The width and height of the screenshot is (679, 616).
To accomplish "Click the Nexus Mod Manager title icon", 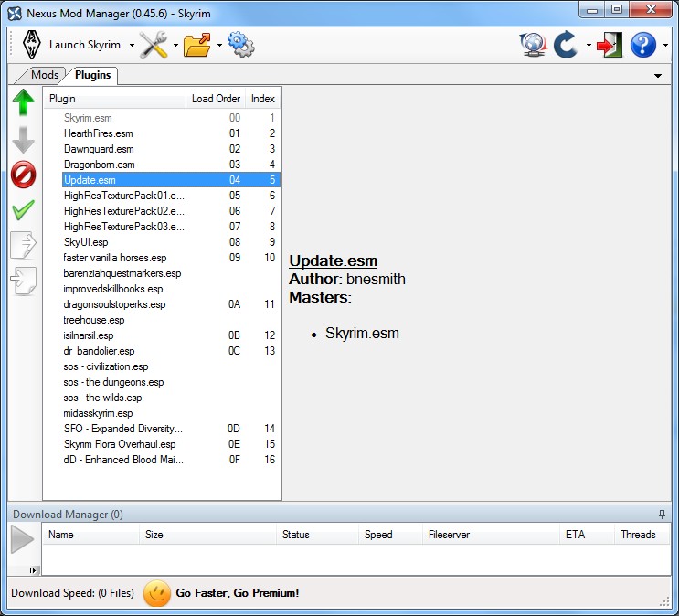I will point(15,14).
